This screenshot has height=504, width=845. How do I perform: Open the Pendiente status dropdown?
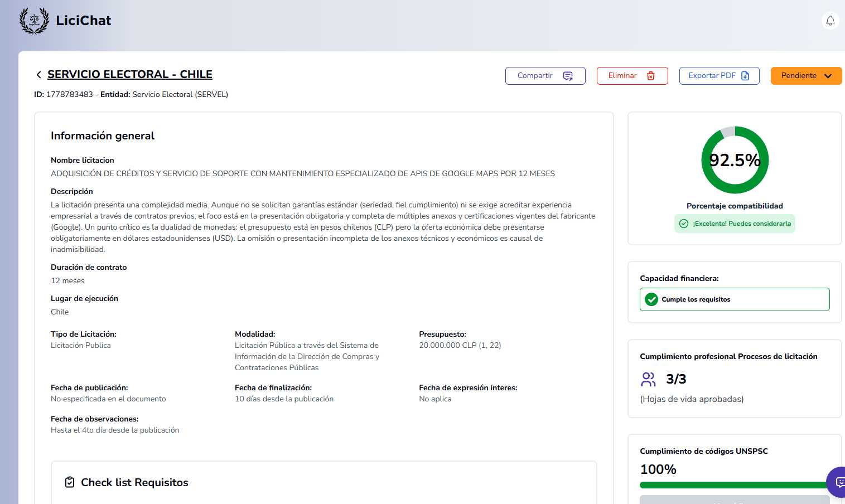coord(806,76)
